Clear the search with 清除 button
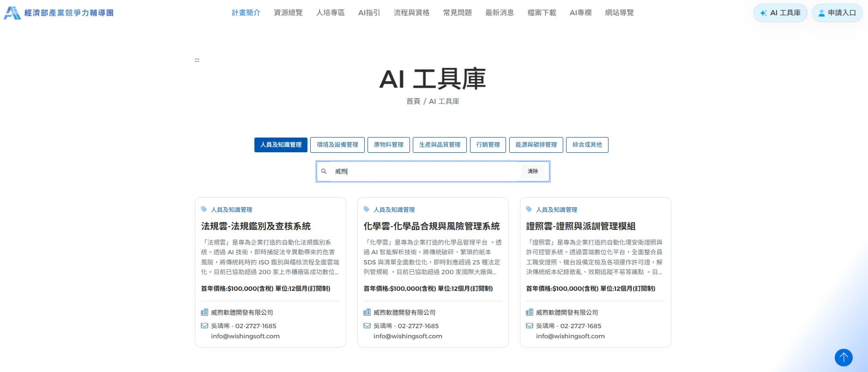 (533, 171)
